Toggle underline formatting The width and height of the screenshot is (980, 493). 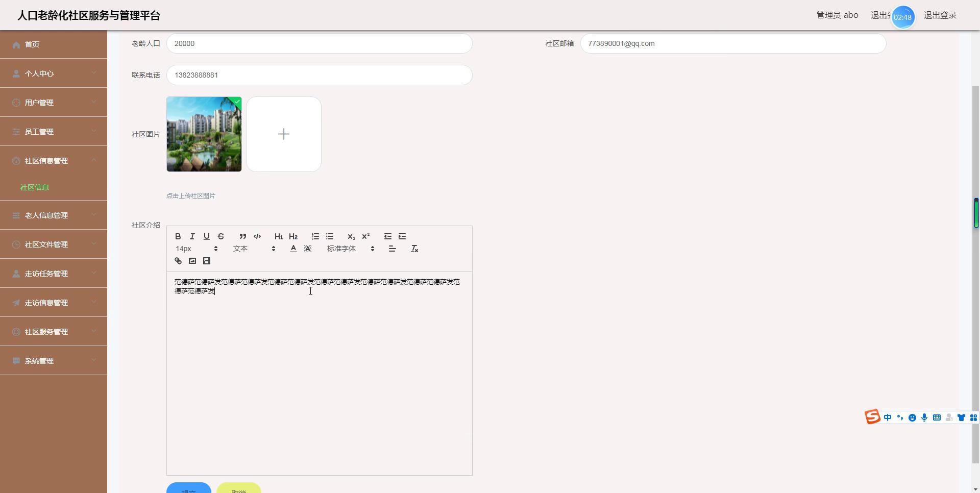(x=207, y=236)
